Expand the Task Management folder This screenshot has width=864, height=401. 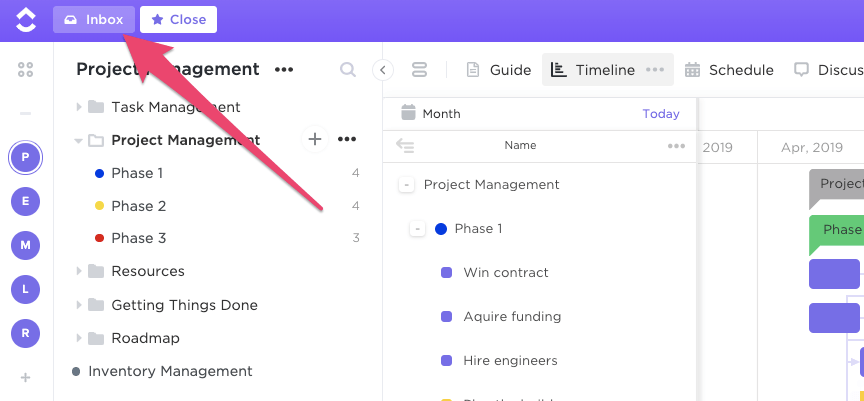point(79,107)
